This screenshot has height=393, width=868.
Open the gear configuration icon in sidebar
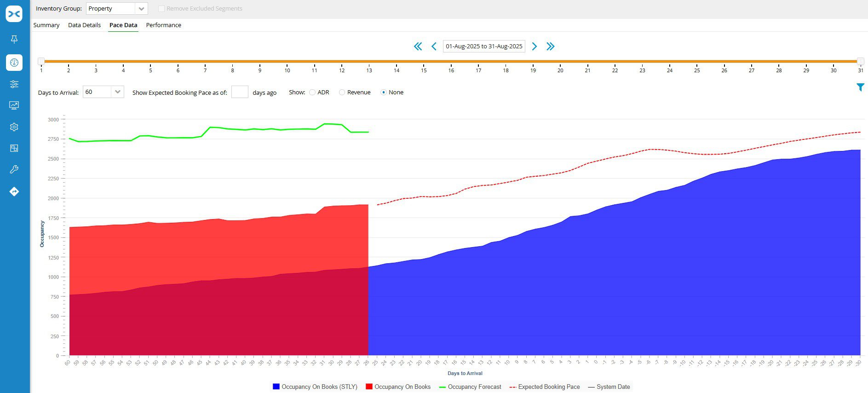[14, 127]
